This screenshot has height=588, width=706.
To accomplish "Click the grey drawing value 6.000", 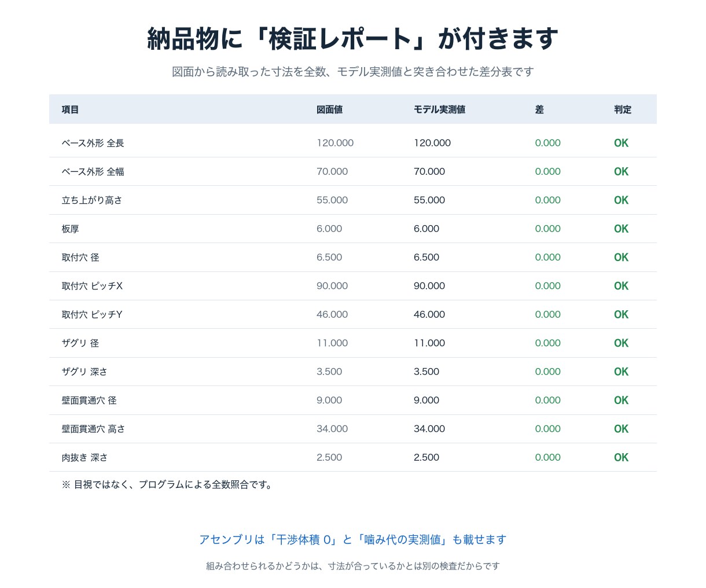I will tap(329, 229).
